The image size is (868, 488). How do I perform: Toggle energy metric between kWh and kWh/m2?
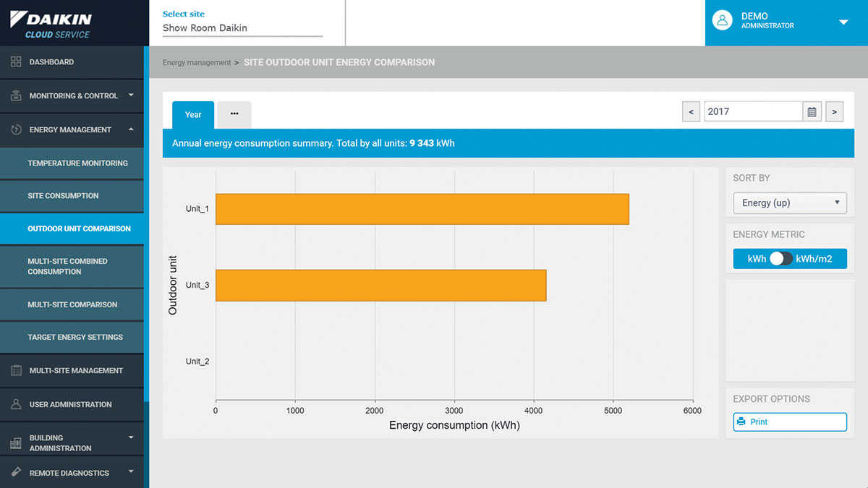(x=780, y=259)
